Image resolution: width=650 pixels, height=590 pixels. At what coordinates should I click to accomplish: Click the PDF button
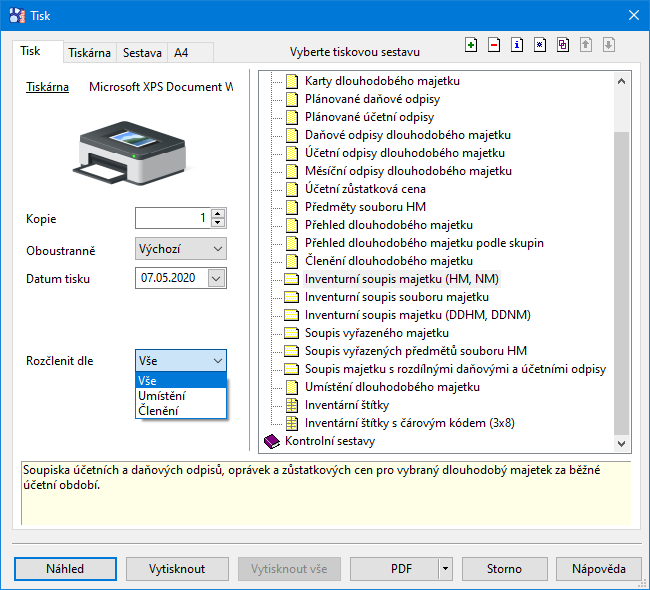click(394, 569)
